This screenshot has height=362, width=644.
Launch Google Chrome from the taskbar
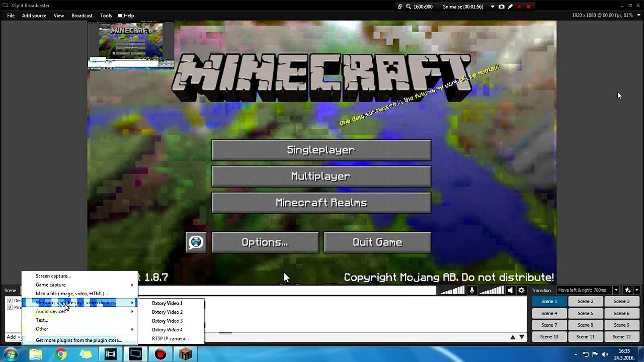(60, 354)
